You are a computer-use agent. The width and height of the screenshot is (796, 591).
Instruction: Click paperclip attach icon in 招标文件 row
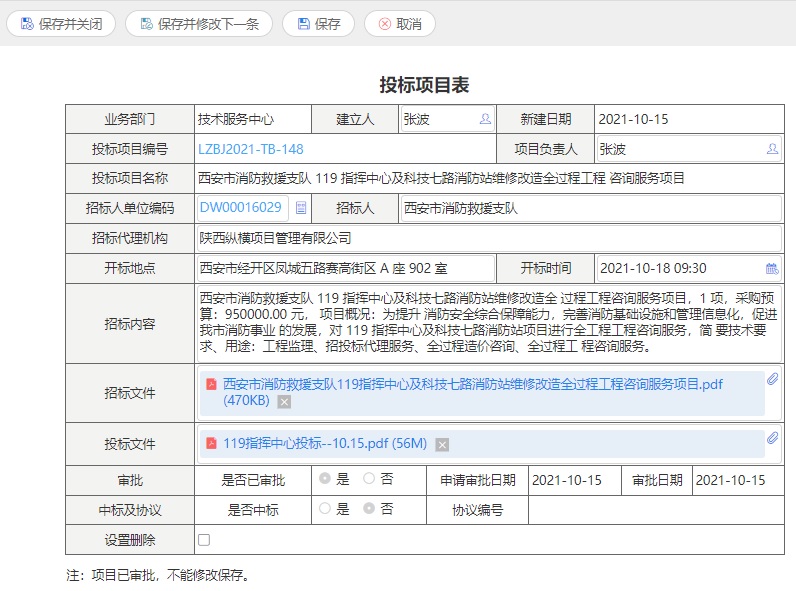tap(772, 379)
